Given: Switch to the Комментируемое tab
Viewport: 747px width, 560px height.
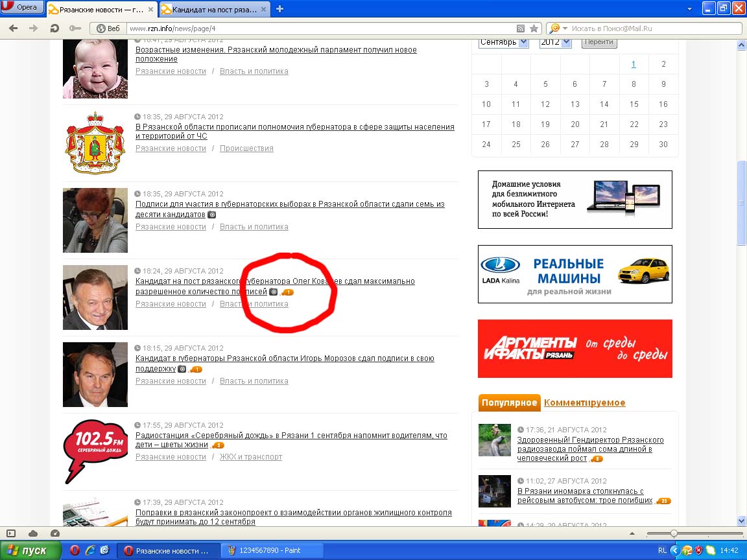Looking at the screenshot, I should coord(584,402).
